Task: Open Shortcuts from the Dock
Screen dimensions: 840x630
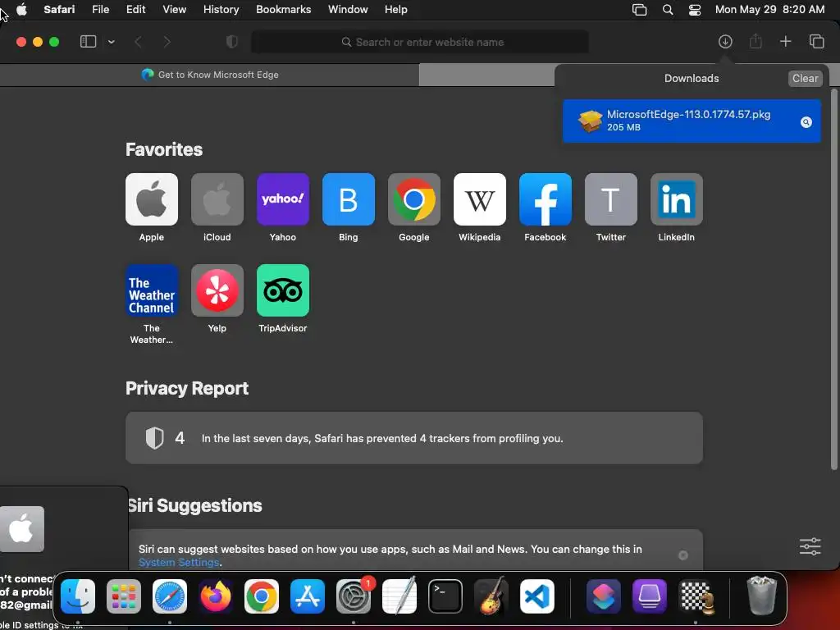Action: 603,596
